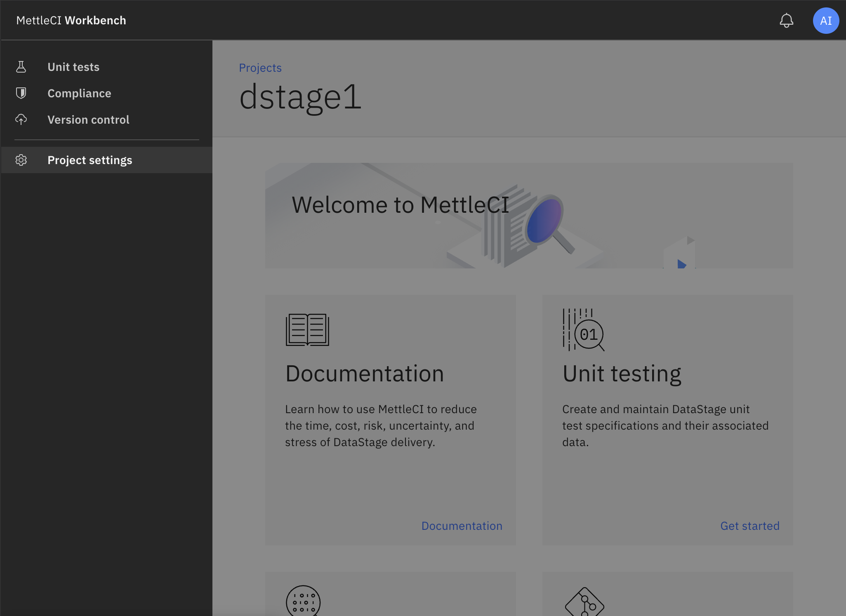Select the Unit tests flask icon
Image resolution: width=846 pixels, height=616 pixels.
pos(21,66)
